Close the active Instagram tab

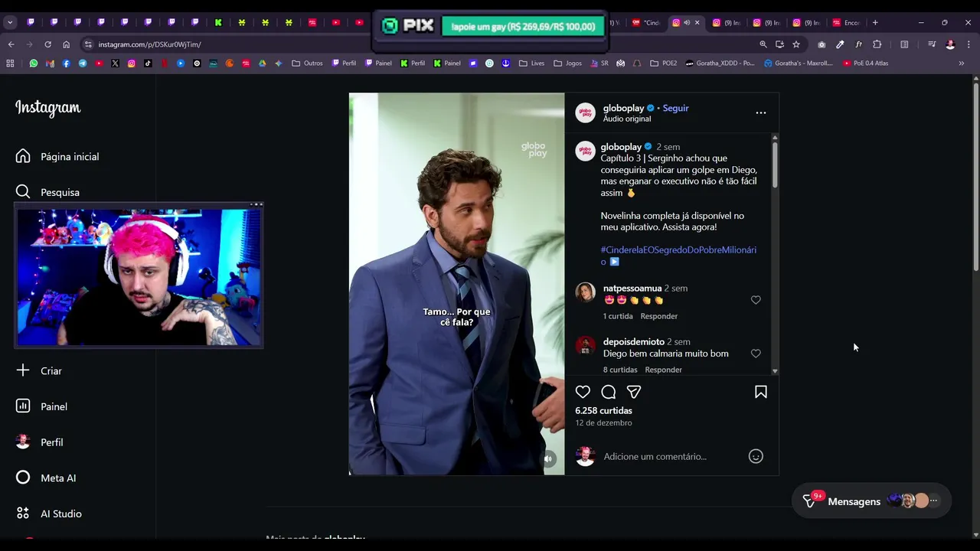[x=697, y=22]
